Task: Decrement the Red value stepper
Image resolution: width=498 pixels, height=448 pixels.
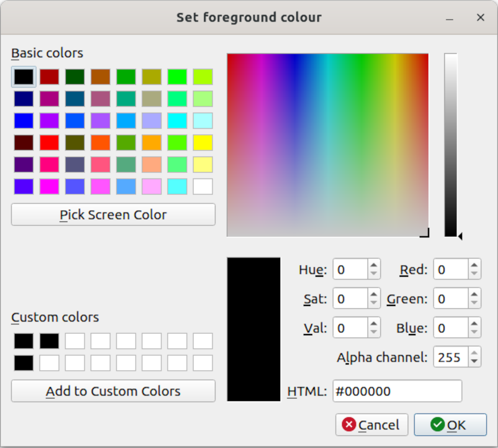Action: click(x=473, y=273)
